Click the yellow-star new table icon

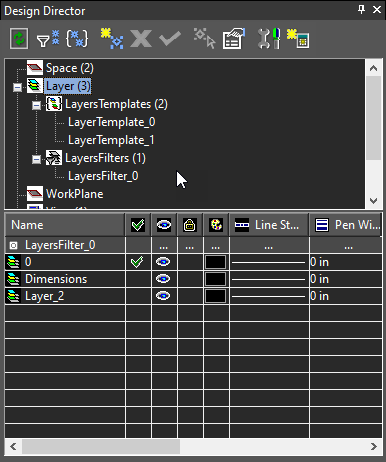[x=298, y=39]
